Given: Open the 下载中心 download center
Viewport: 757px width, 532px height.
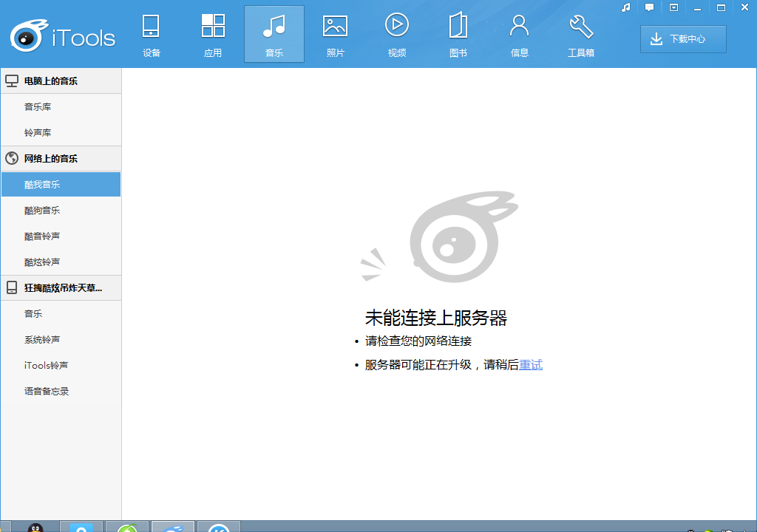Looking at the screenshot, I should (x=683, y=39).
